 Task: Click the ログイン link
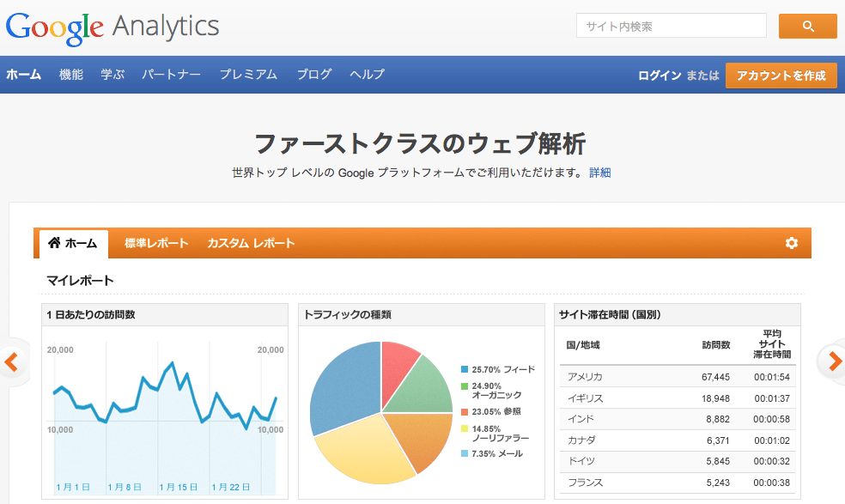[659, 76]
